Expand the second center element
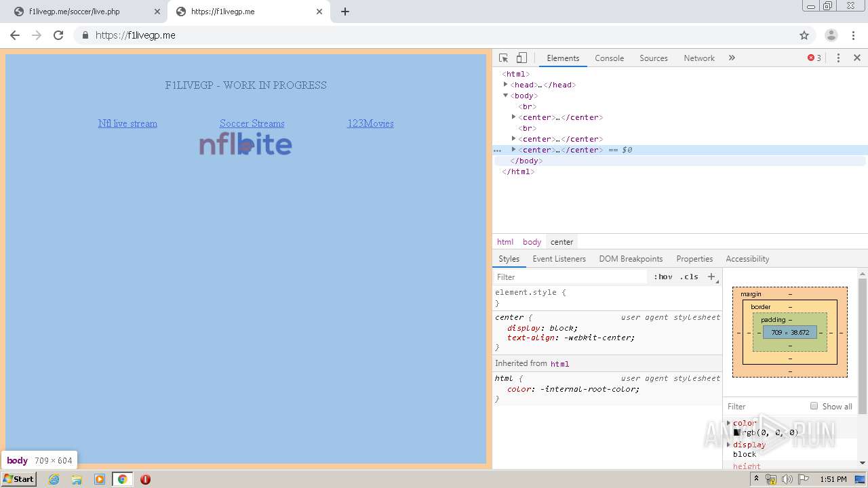Viewport: 868px width, 488px height. pyautogui.click(x=514, y=139)
